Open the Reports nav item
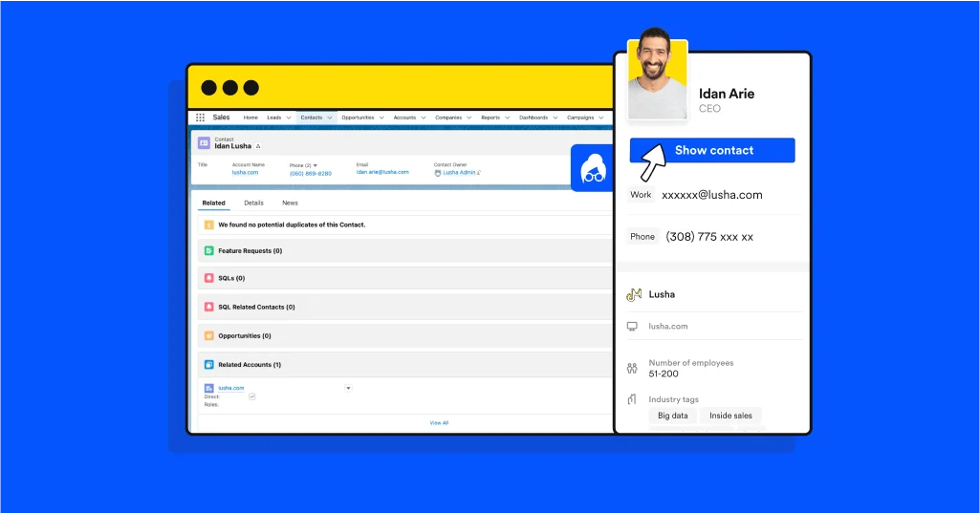Screen dimensions: 980x513 tap(490, 118)
